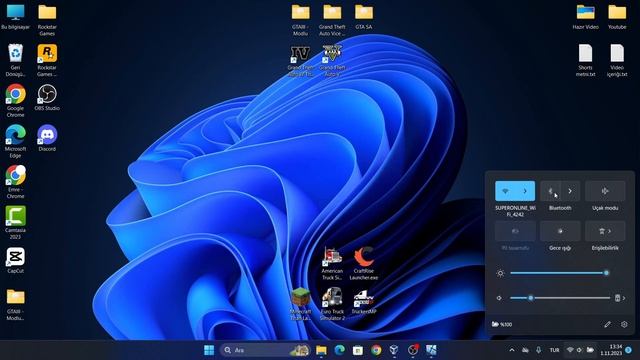This screenshot has height=360, width=640.
Task: Open the Minecraft launcher desktop icon
Action: pos(300,304)
